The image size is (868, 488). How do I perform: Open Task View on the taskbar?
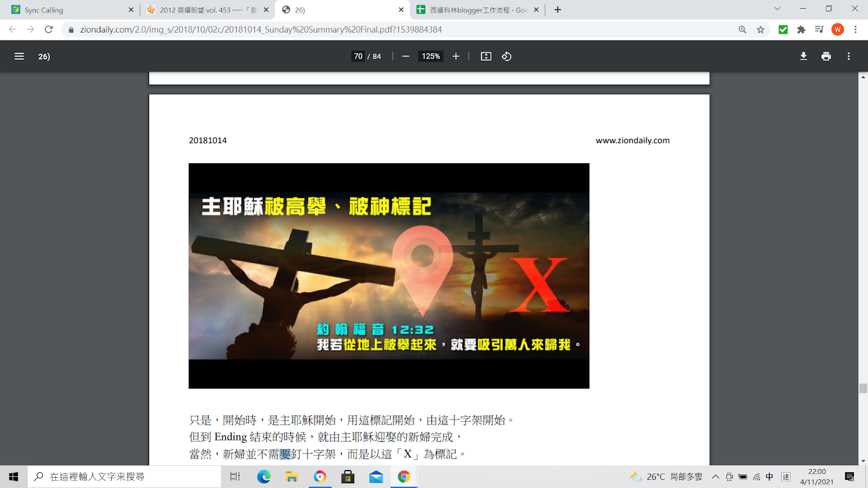point(235,477)
